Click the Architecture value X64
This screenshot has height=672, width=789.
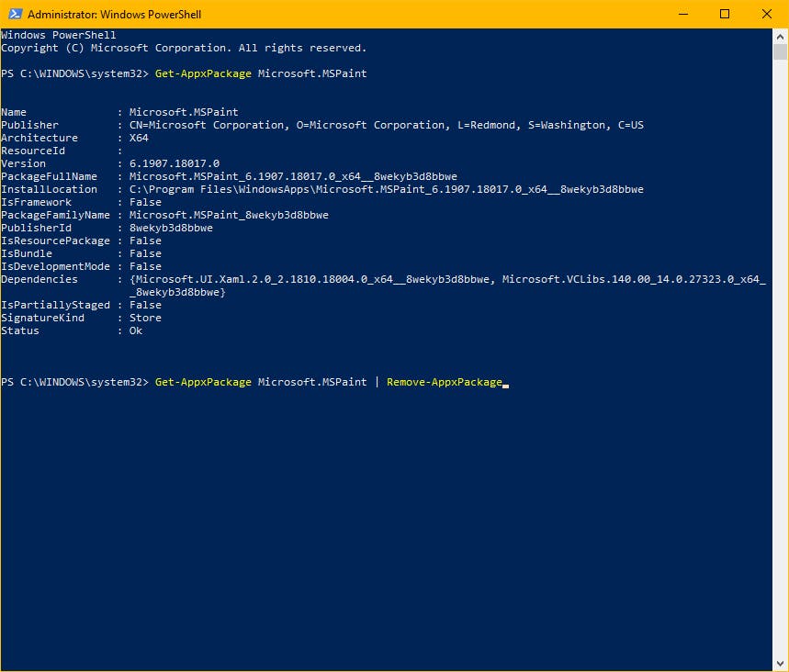click(x=139, y=138)
